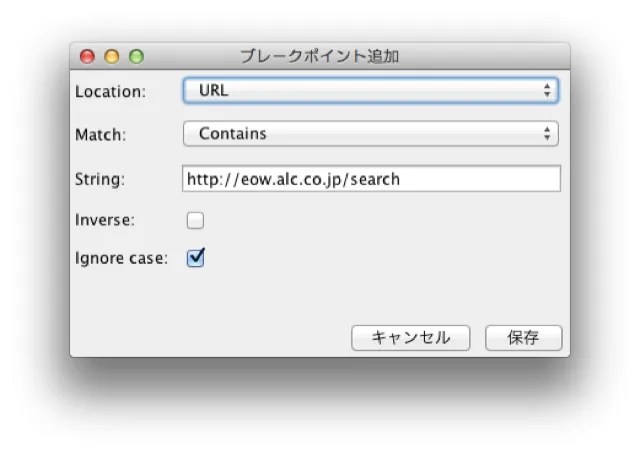Click the String field with eow.alc.co.jp URL

coord(371,178)
